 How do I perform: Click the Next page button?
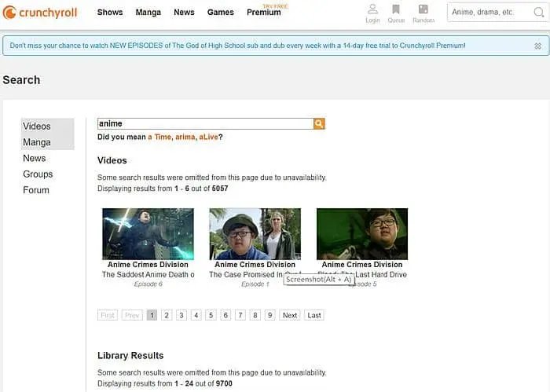(290, 315)
